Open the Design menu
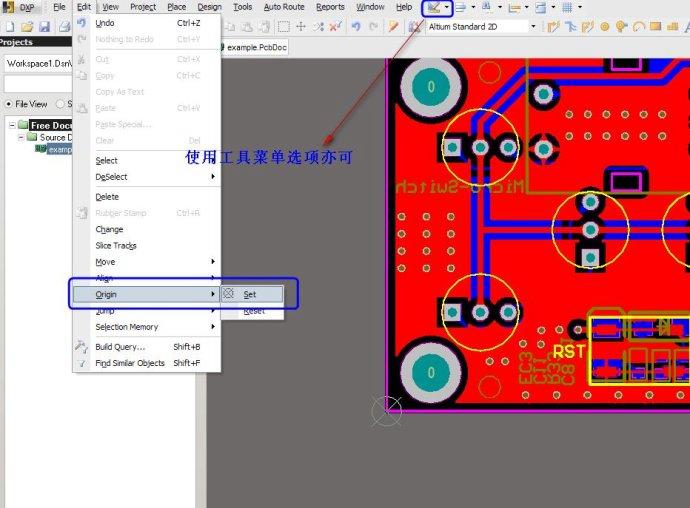This screenshot has height=508, width=690. 209,7
